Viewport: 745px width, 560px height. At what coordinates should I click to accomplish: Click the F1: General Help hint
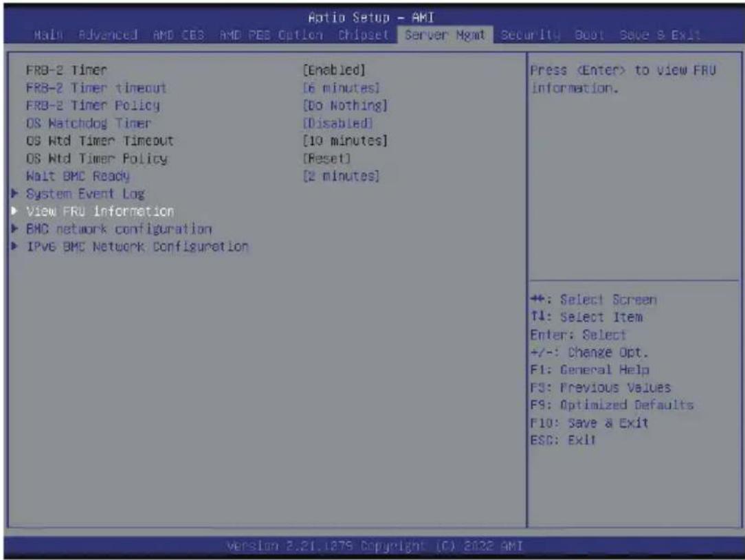coord(590,370)
